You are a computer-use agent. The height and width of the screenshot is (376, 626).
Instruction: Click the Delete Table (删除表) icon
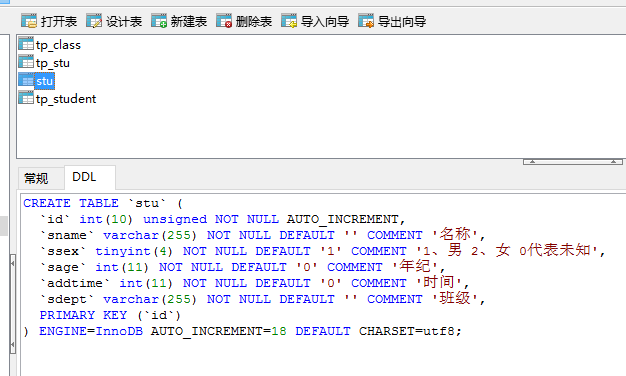click(224, 21)
